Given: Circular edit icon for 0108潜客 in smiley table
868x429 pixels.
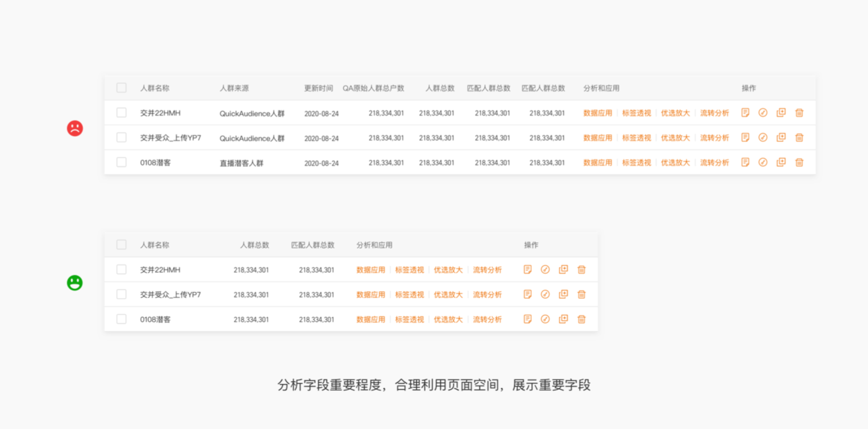Looking at the screenshot, I should pyautogui.click(x=545, y=319).
